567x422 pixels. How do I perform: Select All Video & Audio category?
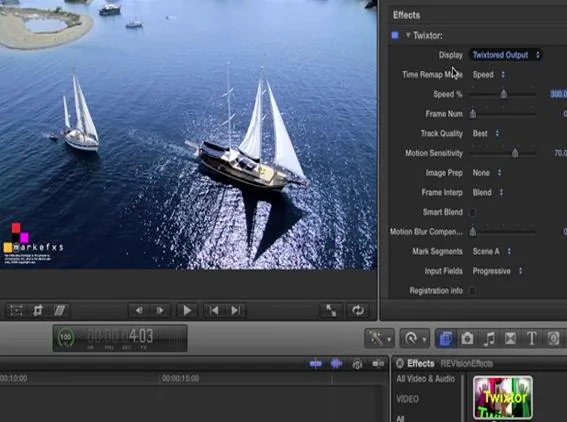pos(426,379)
